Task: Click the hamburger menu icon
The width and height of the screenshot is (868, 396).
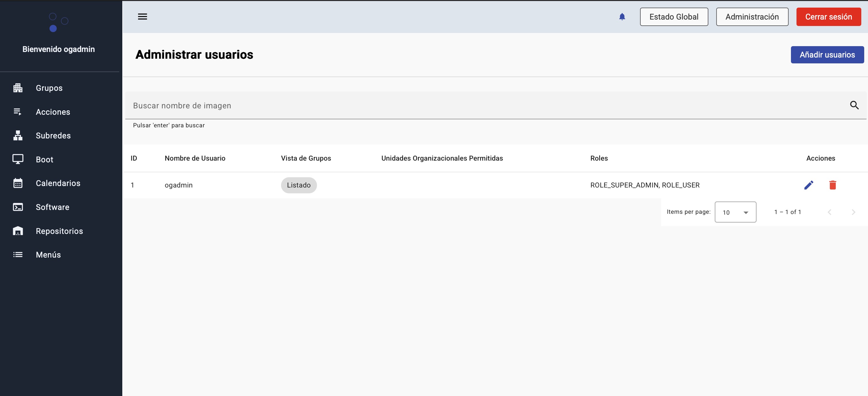Action: pyautogui.click(x=142, y=17)
